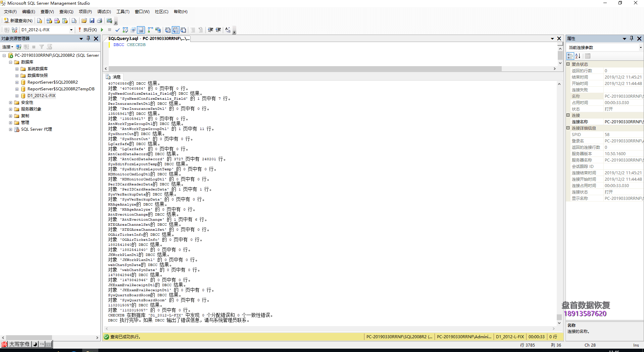Select the 服务器对象 folder
The width and height of the screenshot is (644, 352).
(31, 109)
